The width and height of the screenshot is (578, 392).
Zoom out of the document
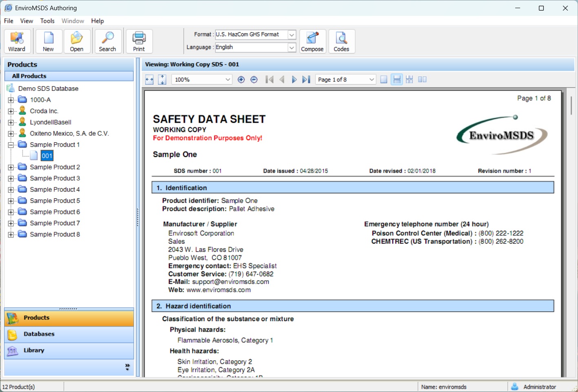(254, 79)
